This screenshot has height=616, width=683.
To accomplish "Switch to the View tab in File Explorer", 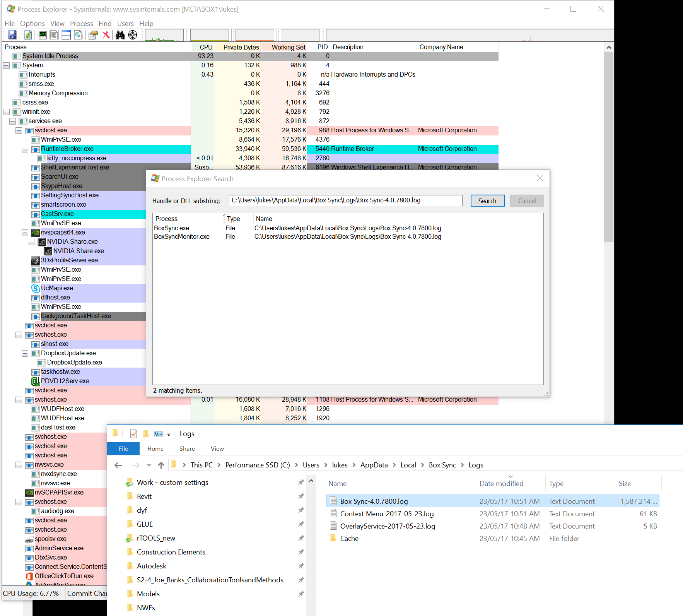I will click(x=217, y=448).
